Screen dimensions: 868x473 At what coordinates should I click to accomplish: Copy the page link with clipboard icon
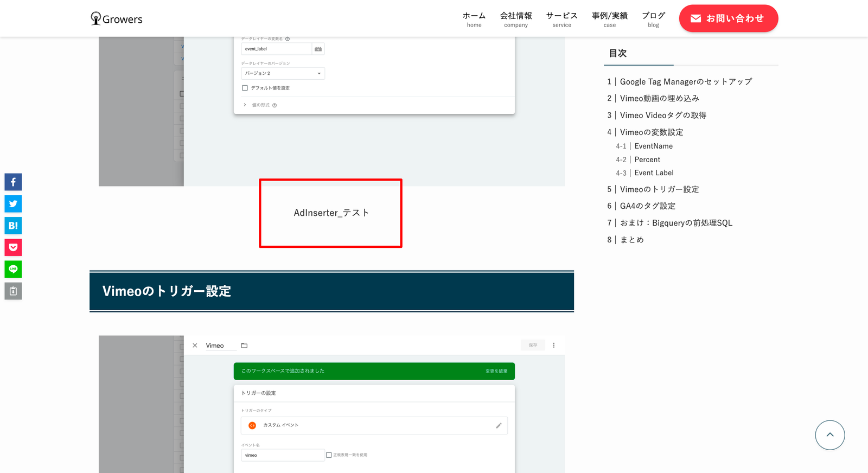coord(13,291)
